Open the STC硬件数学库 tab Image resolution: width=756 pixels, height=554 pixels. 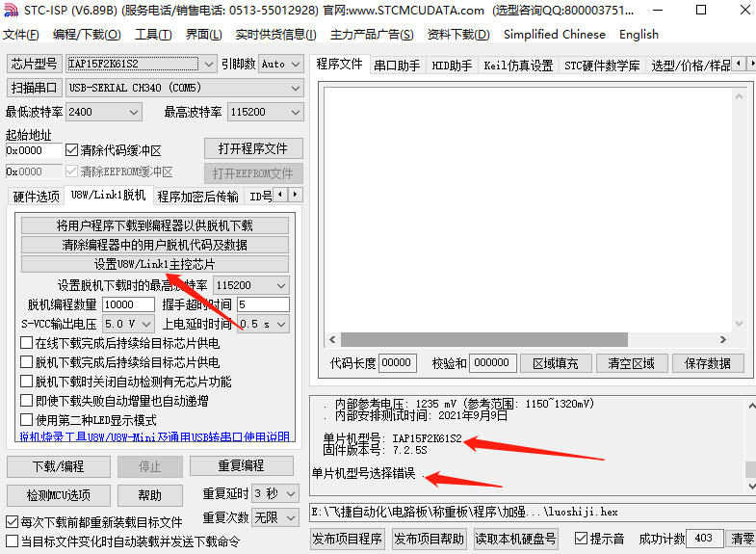coord(602,66)
